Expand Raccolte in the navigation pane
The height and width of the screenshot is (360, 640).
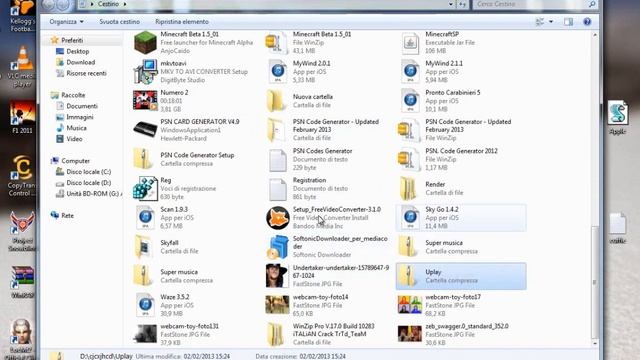click(x=73, y=95)
